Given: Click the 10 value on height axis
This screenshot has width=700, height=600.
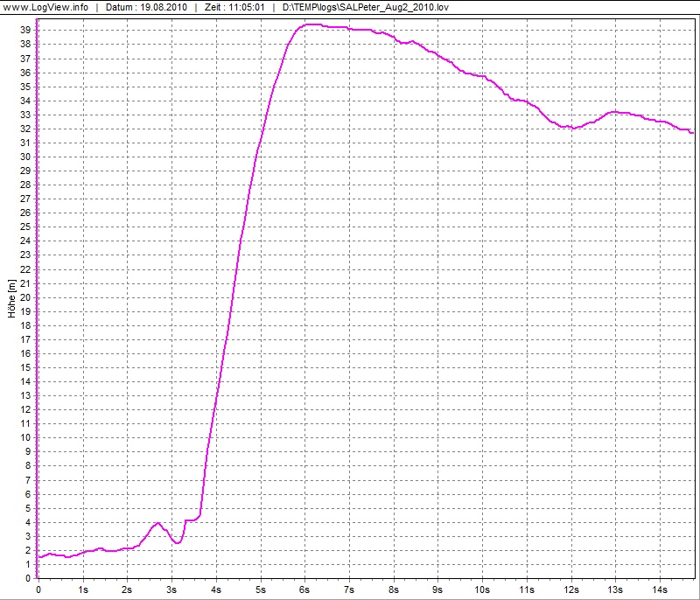Looking at the screenshot, I should point(25,437).
